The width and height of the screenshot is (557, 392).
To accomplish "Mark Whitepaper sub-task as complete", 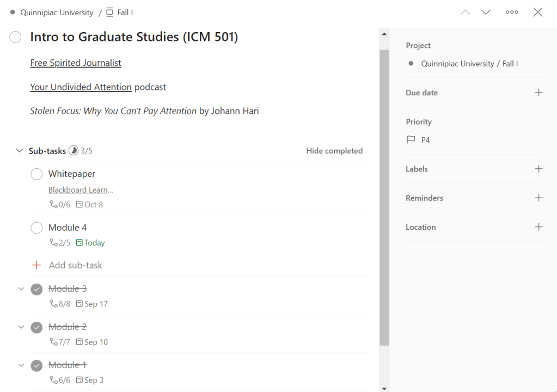I will (36, 174).
